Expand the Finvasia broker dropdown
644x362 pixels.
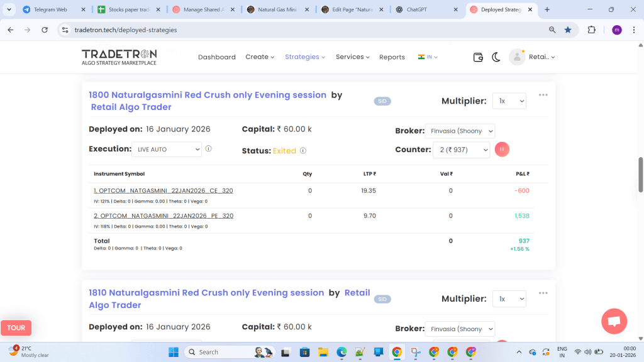[460, 131]
